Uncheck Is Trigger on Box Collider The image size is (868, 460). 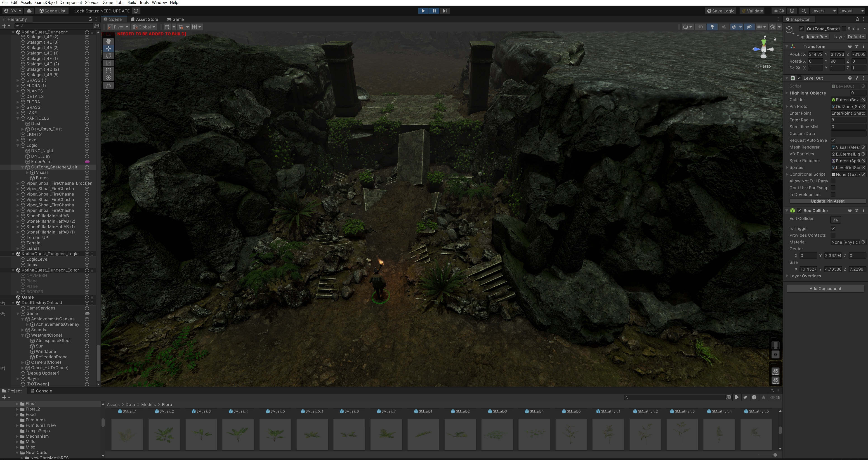pos(833,229)
